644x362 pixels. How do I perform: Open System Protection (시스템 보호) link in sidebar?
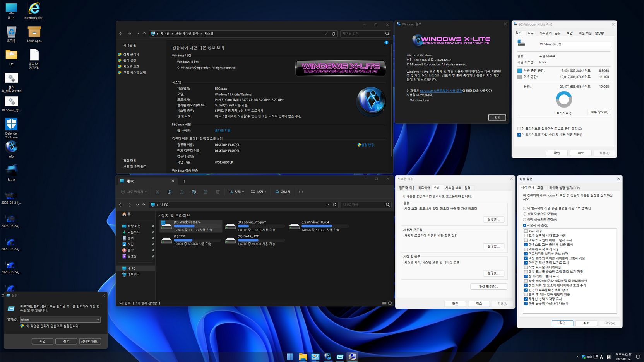coord(131,67)
